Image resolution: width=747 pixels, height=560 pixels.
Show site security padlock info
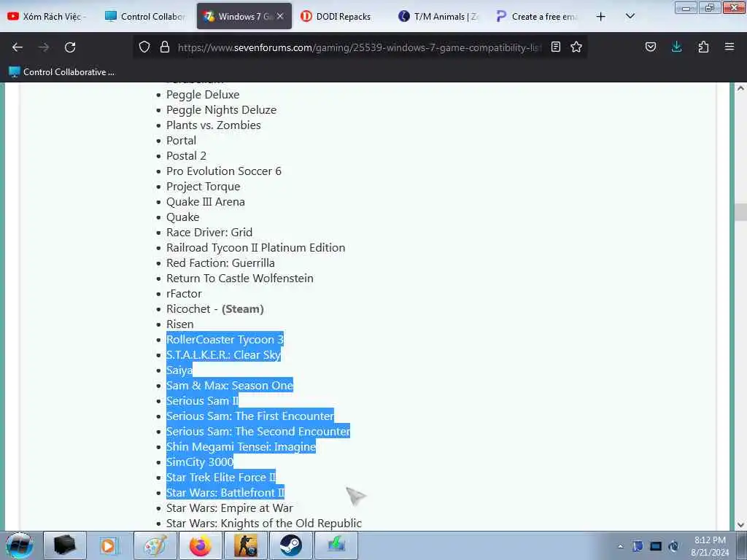[x=165, y=47]
